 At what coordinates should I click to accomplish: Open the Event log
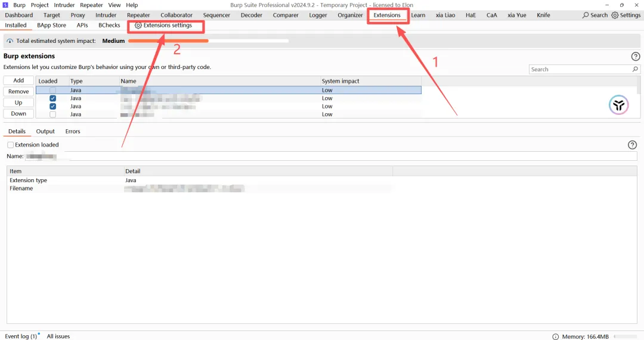(x=21, y=336)
